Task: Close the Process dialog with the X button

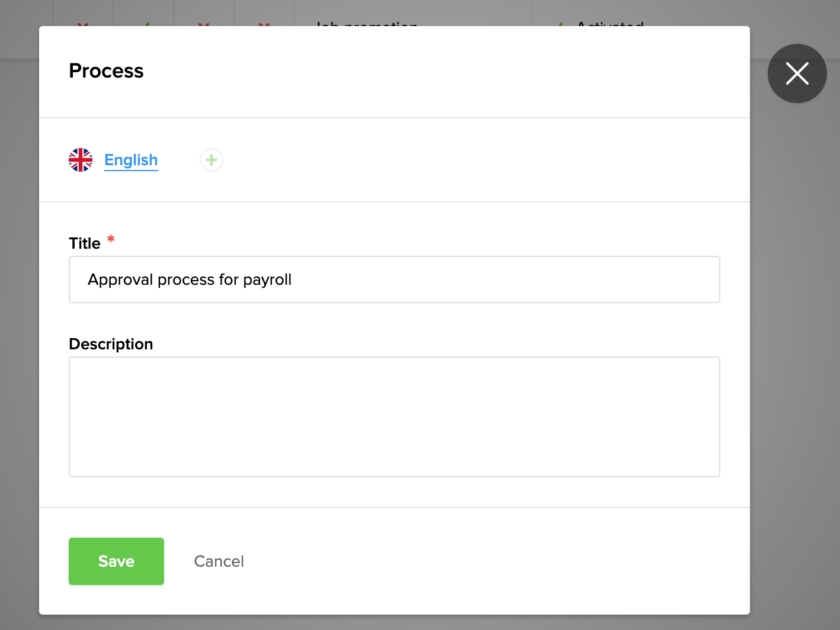Action: (797, 73)
